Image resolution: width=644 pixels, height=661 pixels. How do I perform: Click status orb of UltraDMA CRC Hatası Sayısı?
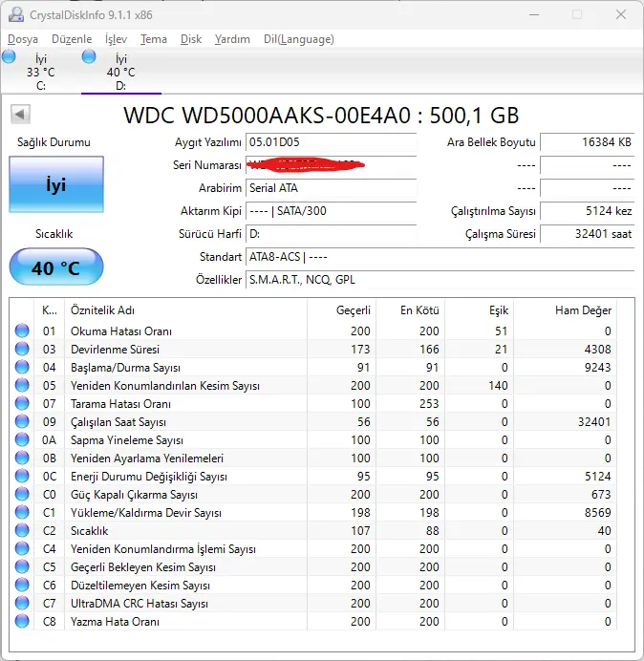click(x=22, y=603)
